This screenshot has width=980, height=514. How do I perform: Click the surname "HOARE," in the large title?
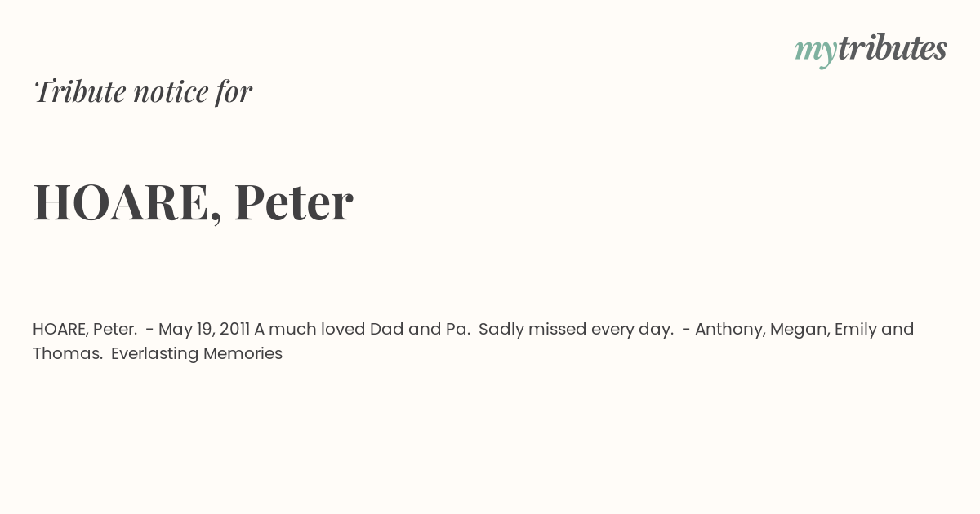click(127, 203)
